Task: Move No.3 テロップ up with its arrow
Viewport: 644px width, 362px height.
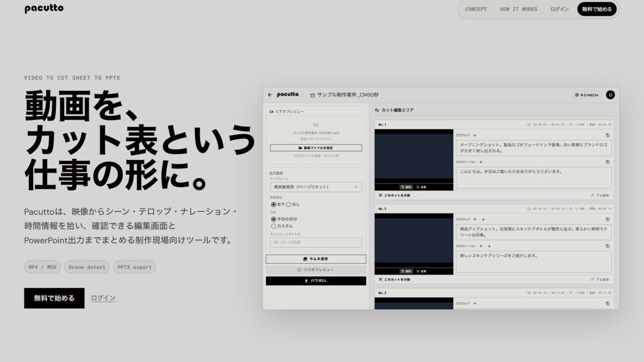Action: pyautogui.click(x=474, y=303)
